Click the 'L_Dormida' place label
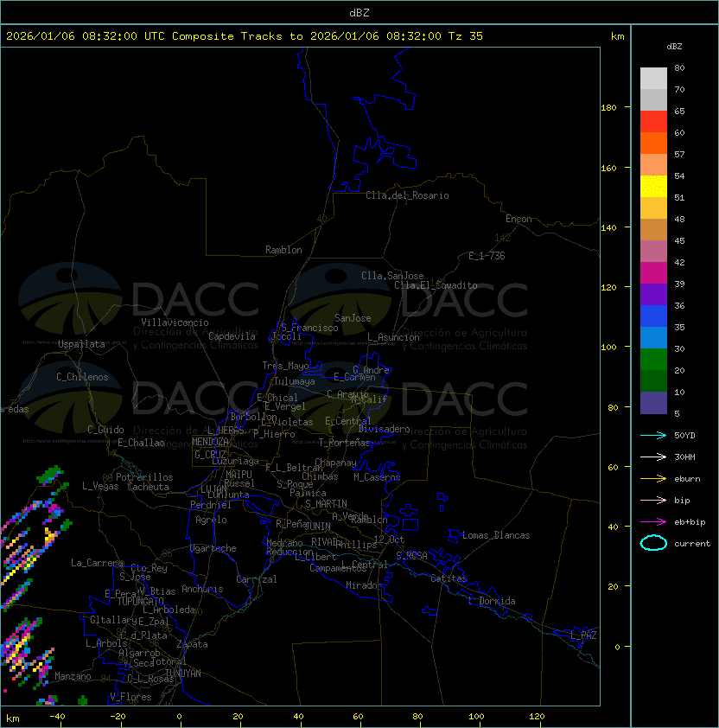 coord(492,601)
